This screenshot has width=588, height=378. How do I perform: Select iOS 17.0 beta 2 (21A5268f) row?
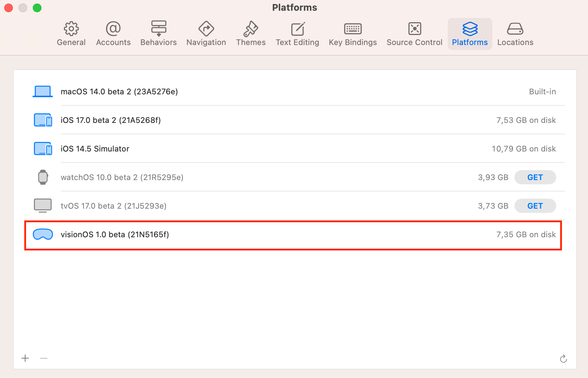point(295,120)
